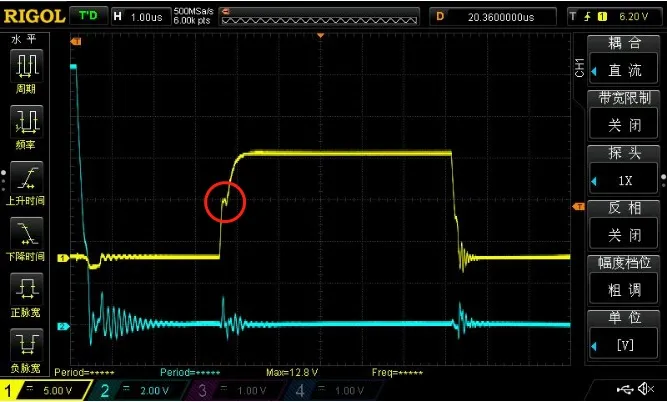Choose the Fall Time (下降时间) measurement
This screenshot has width=667, height=402.
tap(25, 236)
